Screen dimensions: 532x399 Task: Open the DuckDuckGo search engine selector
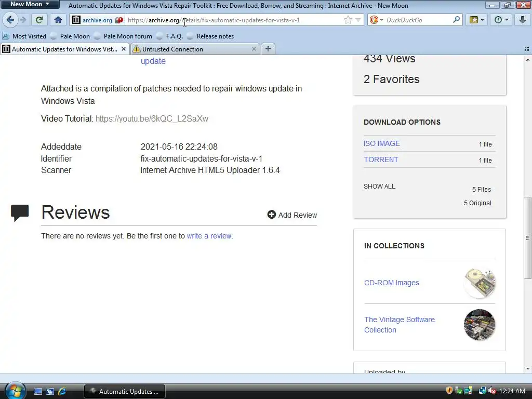point(376,20)
